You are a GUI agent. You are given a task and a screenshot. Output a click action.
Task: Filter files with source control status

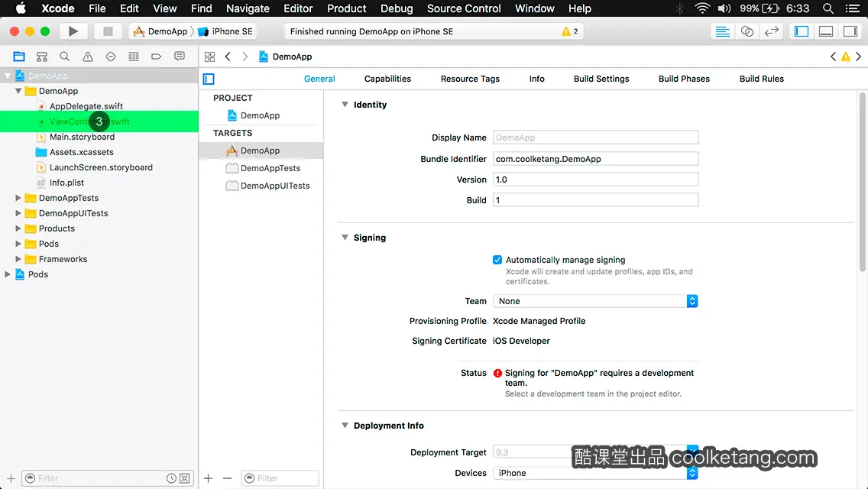tap(185, 478)
